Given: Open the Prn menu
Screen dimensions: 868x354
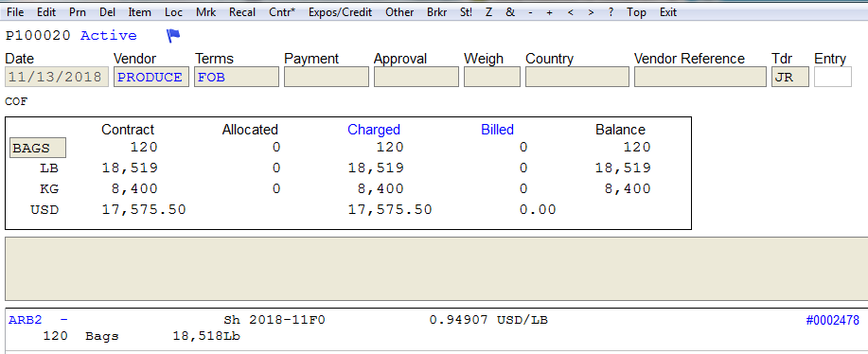Looking at the screenshot, I should [78, 12].
